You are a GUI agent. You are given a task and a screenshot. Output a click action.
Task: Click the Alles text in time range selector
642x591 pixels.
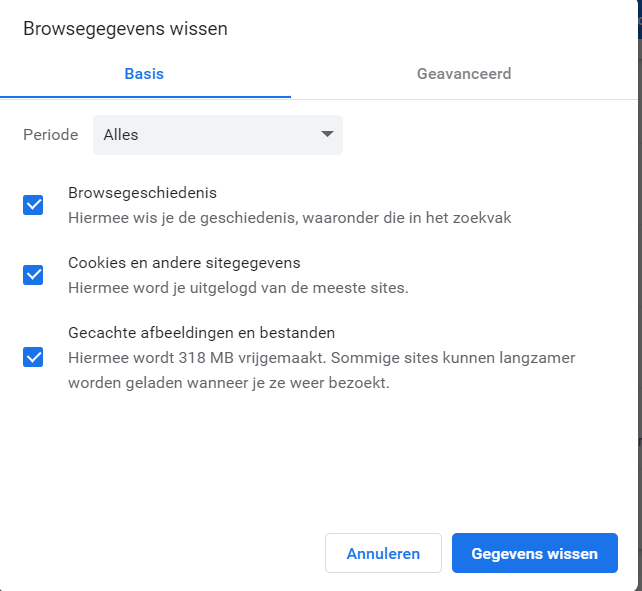coord(121,135)
